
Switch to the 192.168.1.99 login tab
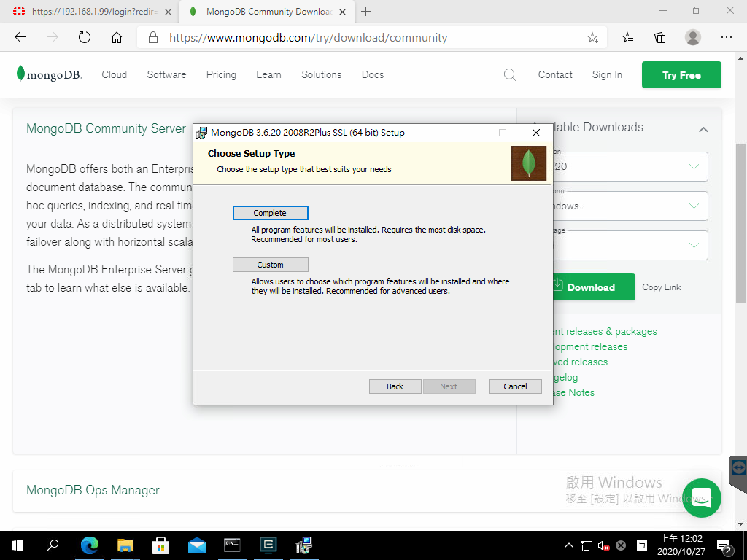click(88, 12)
